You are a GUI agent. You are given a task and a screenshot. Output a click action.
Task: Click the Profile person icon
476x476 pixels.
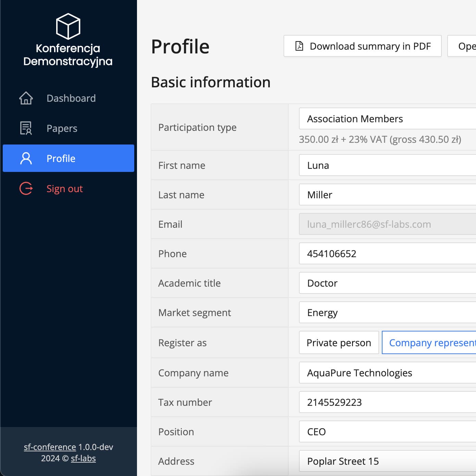pyautogui.click(x=26, y=159)
